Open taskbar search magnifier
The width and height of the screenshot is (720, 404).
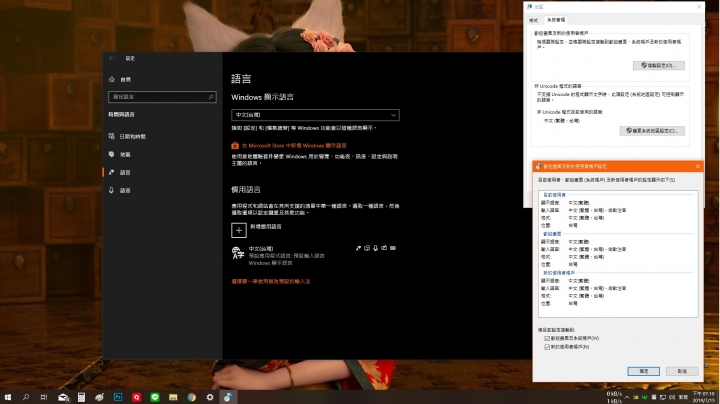pyautogui.click(x=26, y=397)
